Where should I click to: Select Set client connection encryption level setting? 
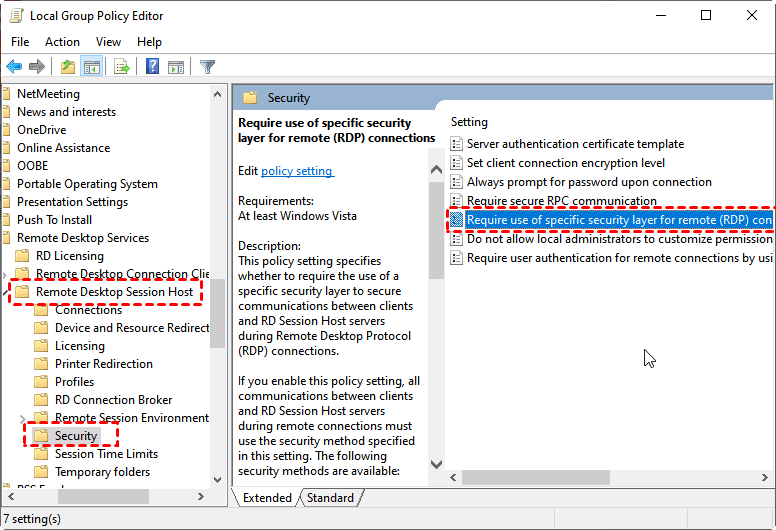coord(566,163)
